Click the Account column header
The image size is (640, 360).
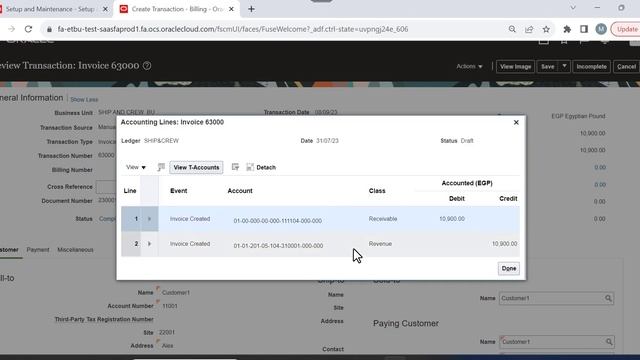(240, 191)
